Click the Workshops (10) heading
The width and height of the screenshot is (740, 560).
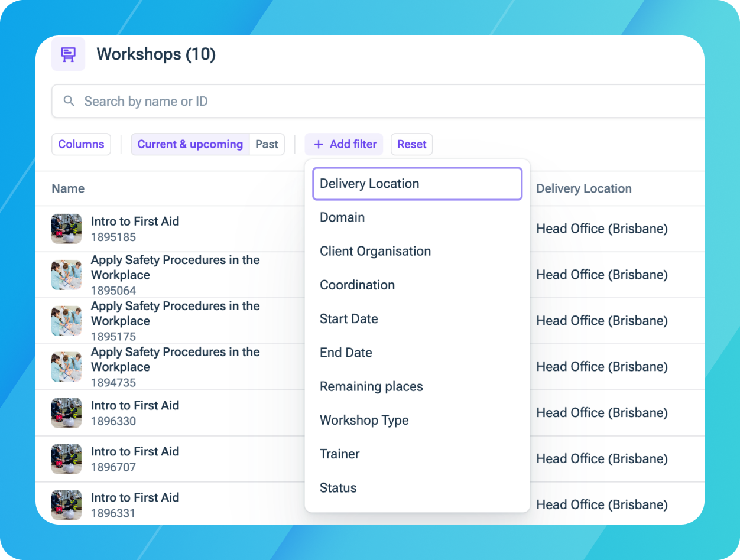(156, 54)
